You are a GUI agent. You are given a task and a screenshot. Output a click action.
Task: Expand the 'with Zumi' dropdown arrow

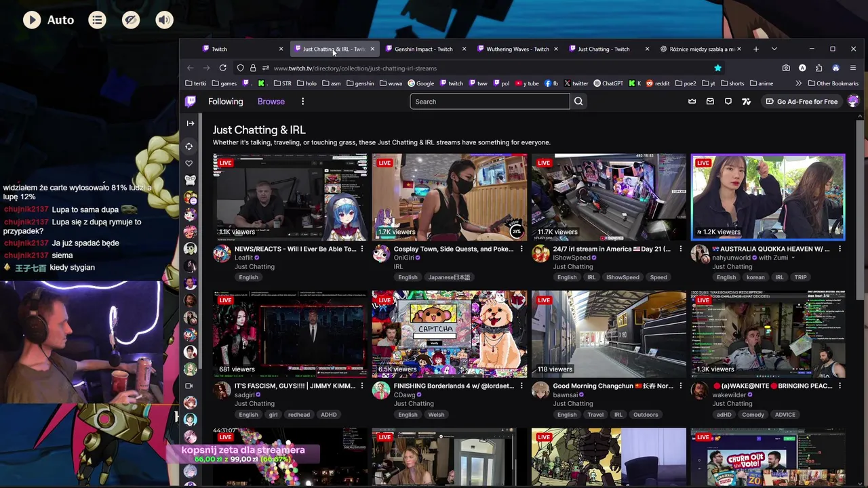click(x=793, y=258)
